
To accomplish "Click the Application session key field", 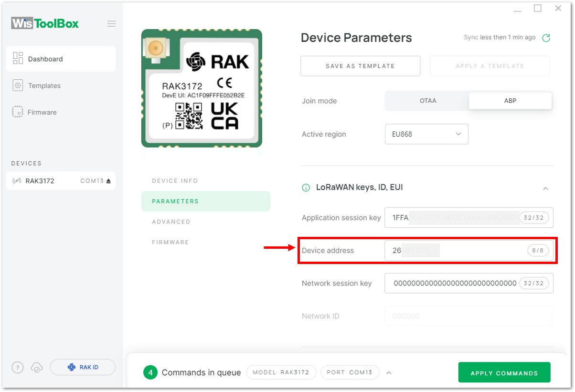I will (469, 218).
